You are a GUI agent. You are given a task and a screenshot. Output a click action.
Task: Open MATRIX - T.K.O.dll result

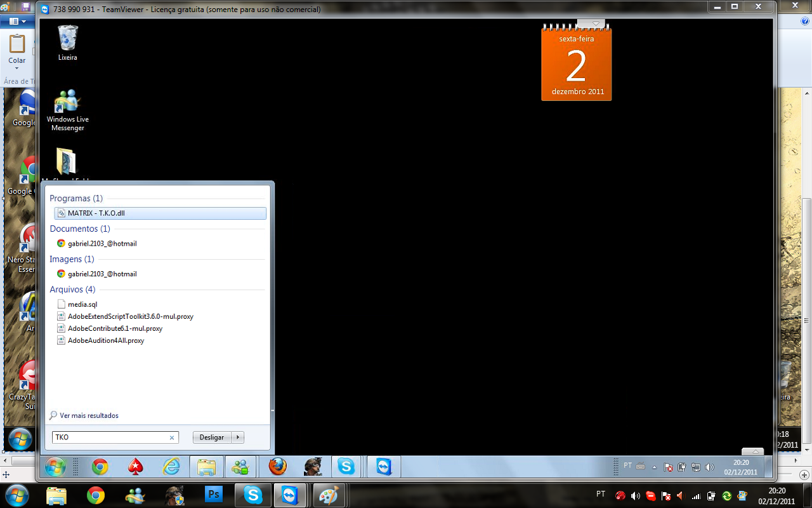(160, 213)
